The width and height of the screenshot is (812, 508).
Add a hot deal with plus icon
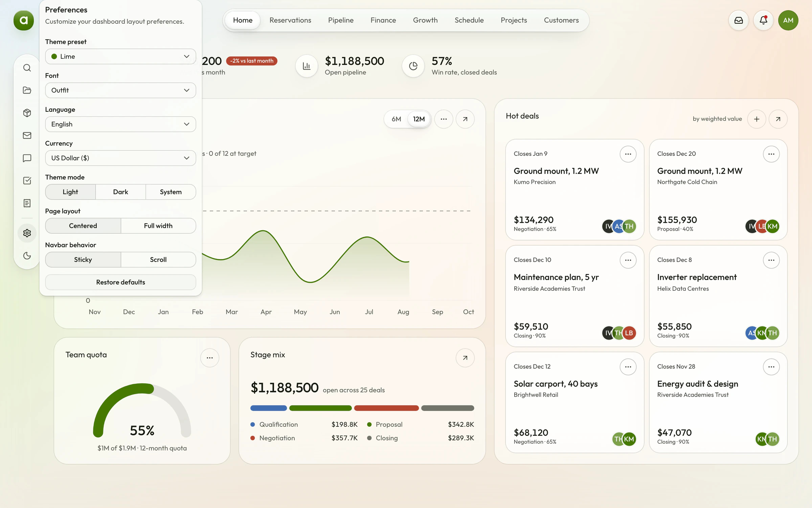click(x=757, y=119)
